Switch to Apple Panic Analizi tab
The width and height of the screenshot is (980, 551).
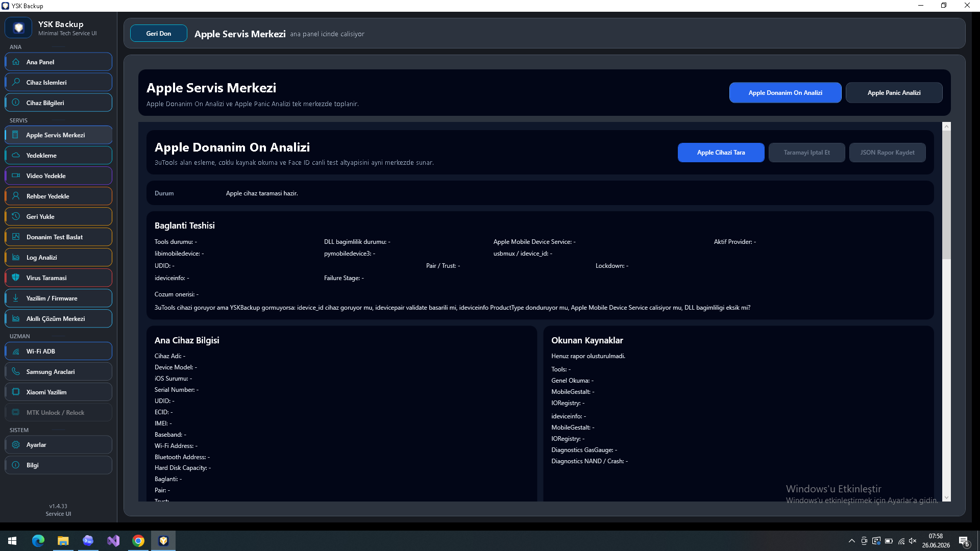pyautogui.click(x=894, y=93)
